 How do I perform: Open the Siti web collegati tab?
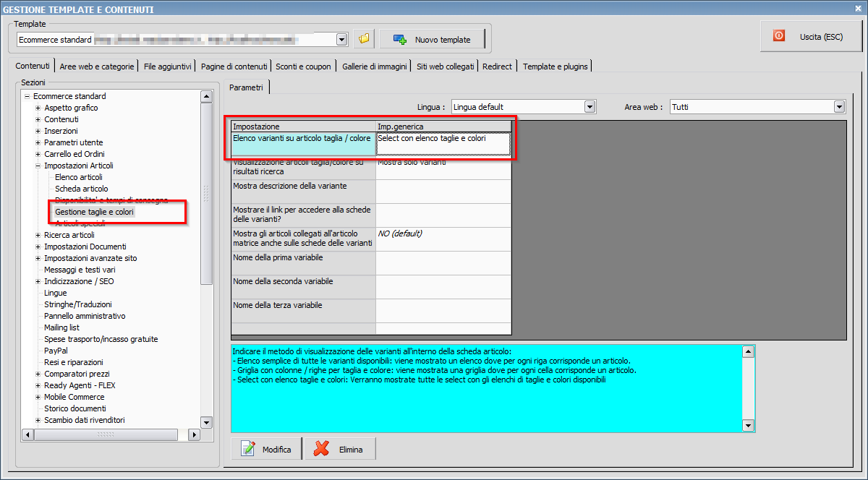click(x=446, y=66)
